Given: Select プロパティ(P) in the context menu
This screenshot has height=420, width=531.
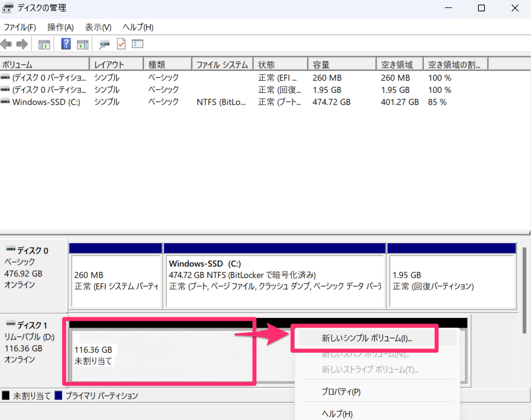Looking at the screenshot, I should coord(341,392).
